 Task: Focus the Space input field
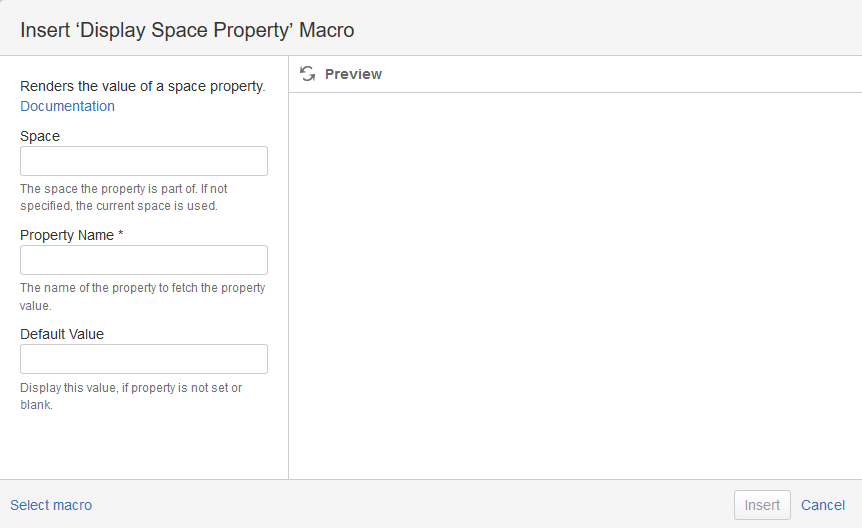pos(144,161)
